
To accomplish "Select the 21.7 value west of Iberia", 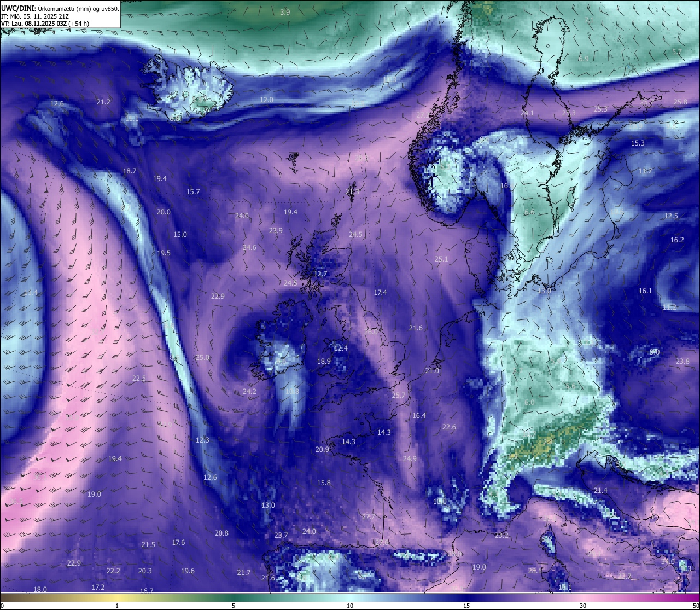I will [244, 572].
